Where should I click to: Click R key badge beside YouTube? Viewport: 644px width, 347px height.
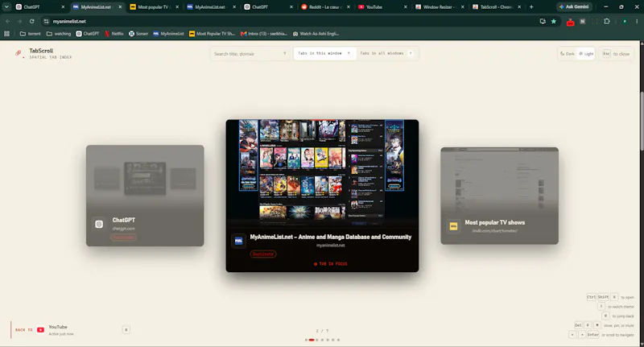pos(126,330)
